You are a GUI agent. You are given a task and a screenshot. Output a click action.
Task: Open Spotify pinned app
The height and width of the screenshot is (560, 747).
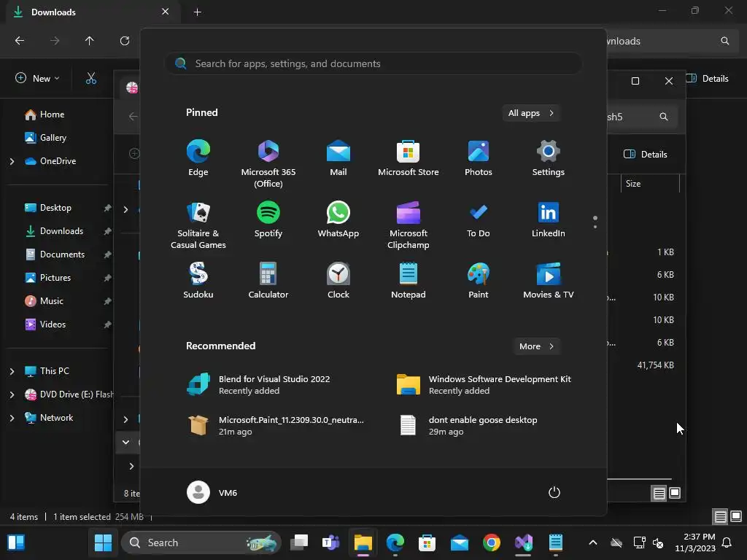click(268, 219)
